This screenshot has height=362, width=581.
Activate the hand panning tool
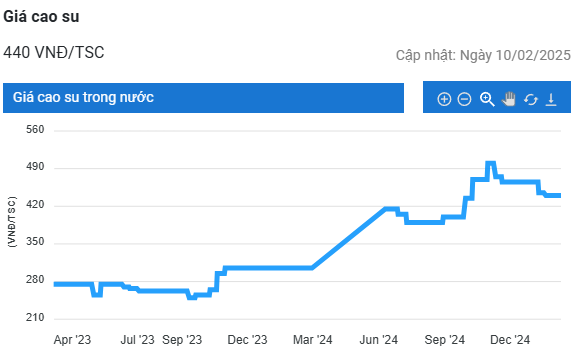(509, 99)
